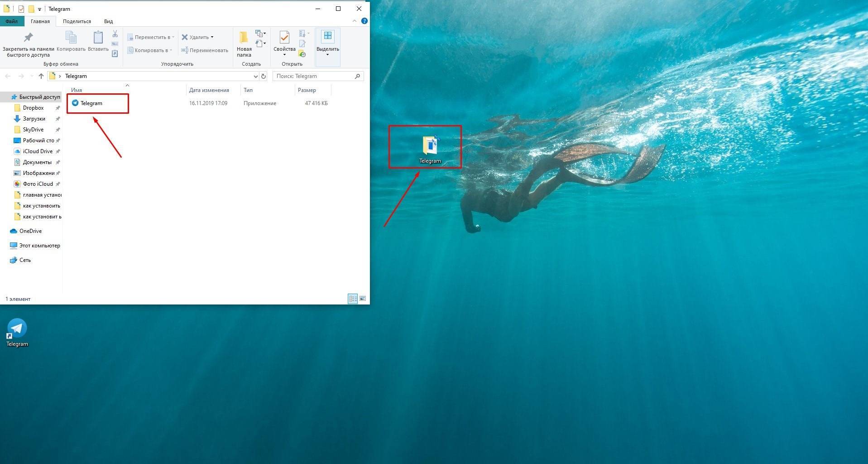Expand the Удалить dropdown arrow
The image size is (868, 464).
click(x=212, y=37)
